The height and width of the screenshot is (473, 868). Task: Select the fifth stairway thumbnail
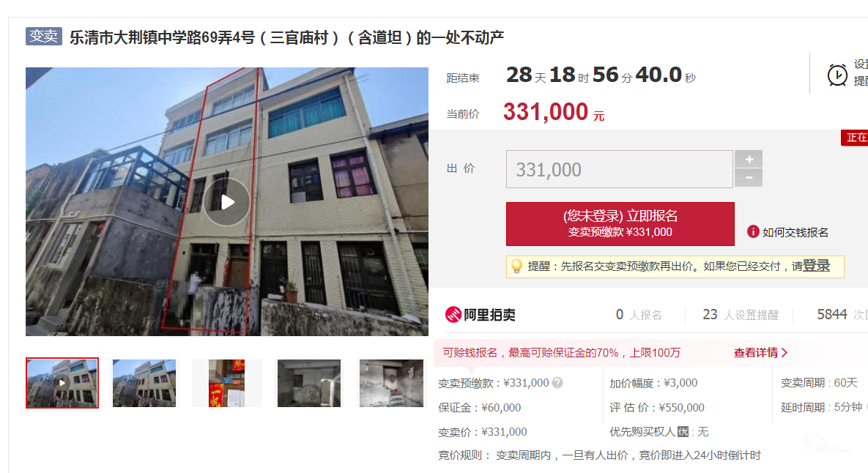[x=391, y=383]
